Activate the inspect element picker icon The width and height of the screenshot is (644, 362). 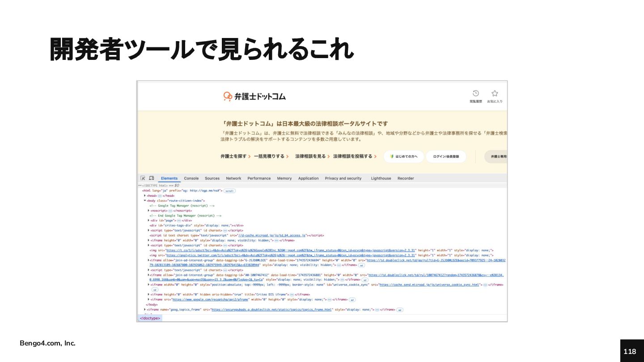coord(143,178)
